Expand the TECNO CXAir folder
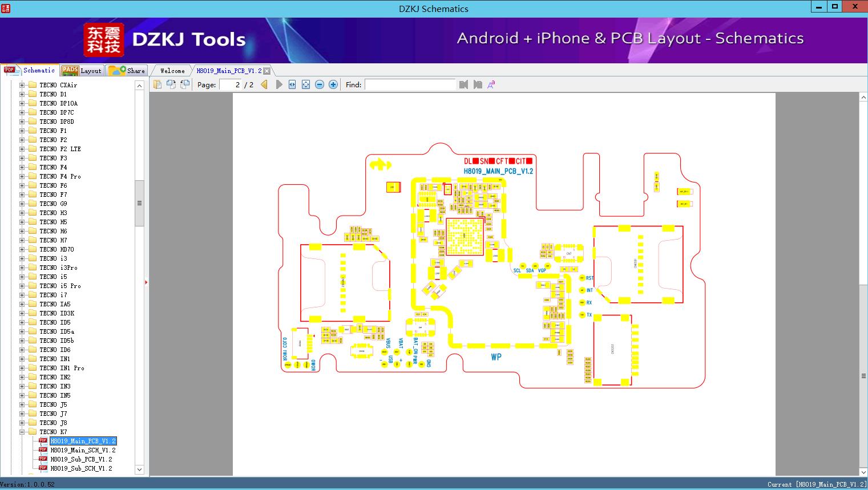This screenshot has width=868, height=490. point(22,85)
